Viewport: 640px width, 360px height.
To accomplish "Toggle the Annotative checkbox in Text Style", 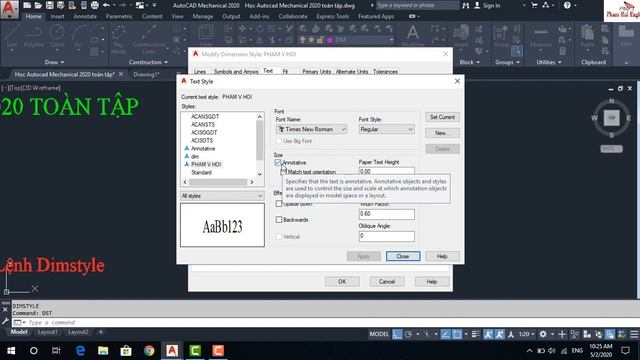I will click(278, 162).
